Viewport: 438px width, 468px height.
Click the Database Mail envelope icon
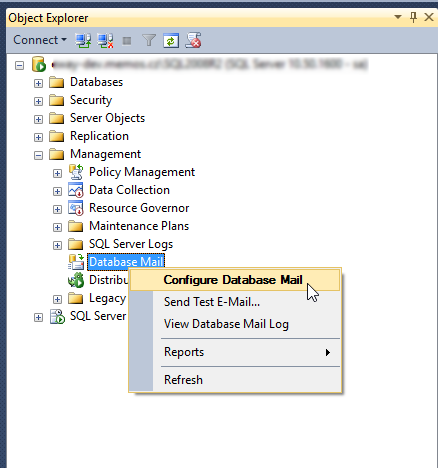[76, 262]
